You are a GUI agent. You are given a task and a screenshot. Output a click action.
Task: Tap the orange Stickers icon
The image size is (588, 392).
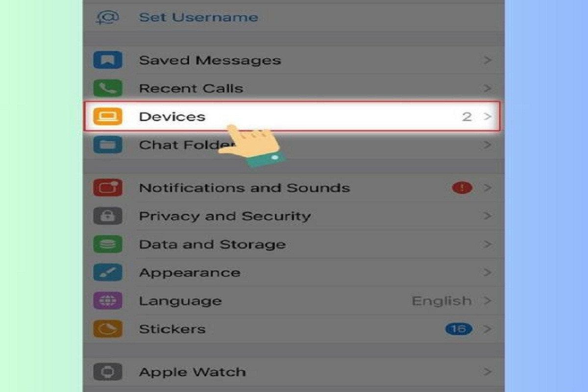[108, 329]
